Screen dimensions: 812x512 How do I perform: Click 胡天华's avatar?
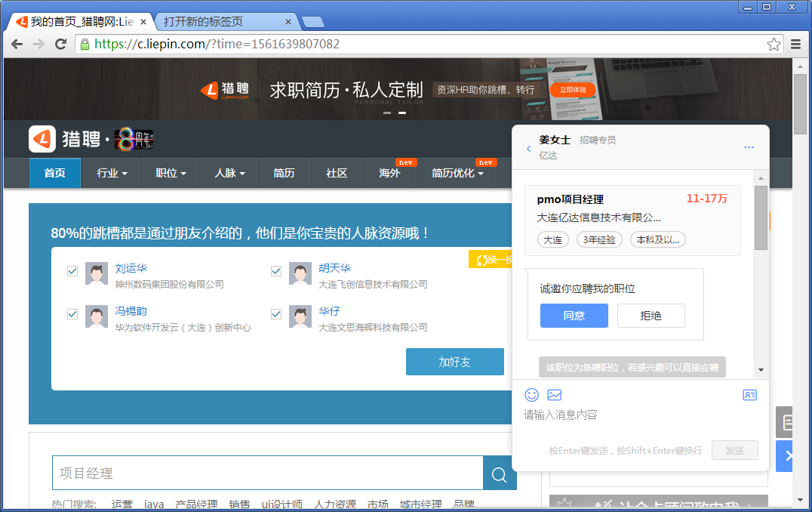[300, 273]
